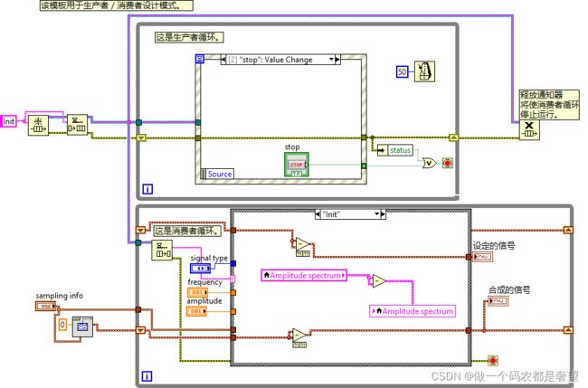
Task: Click the Obtain Queue function node
Action: pos(38,125)
